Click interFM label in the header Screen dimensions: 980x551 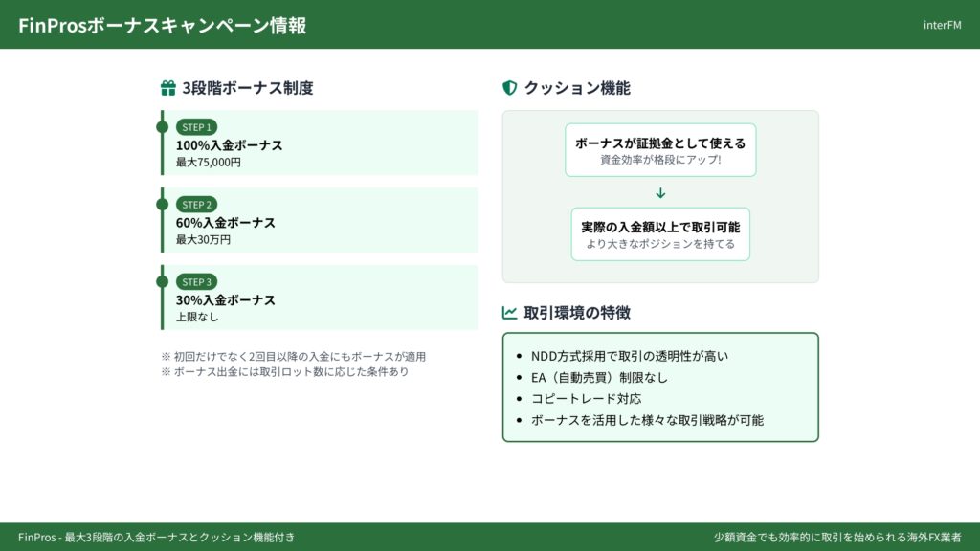(x=942, y=25)
